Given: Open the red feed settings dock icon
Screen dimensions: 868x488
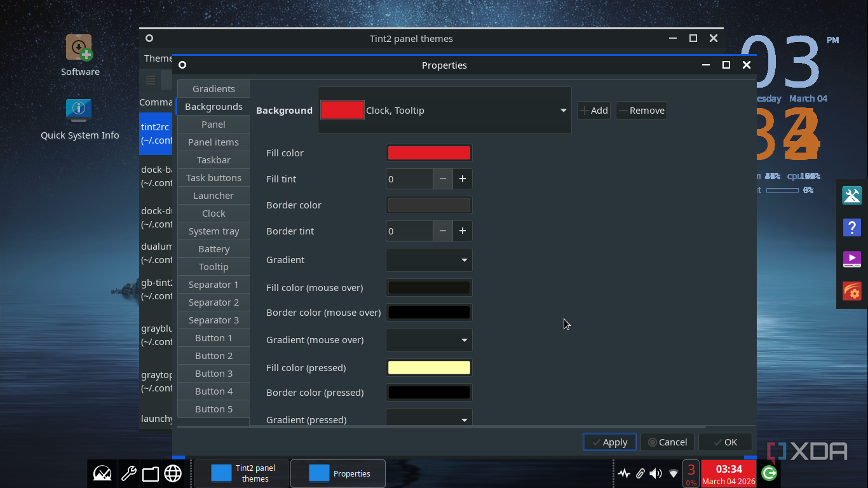Looking at the screenshot, I should coord(852,291).
